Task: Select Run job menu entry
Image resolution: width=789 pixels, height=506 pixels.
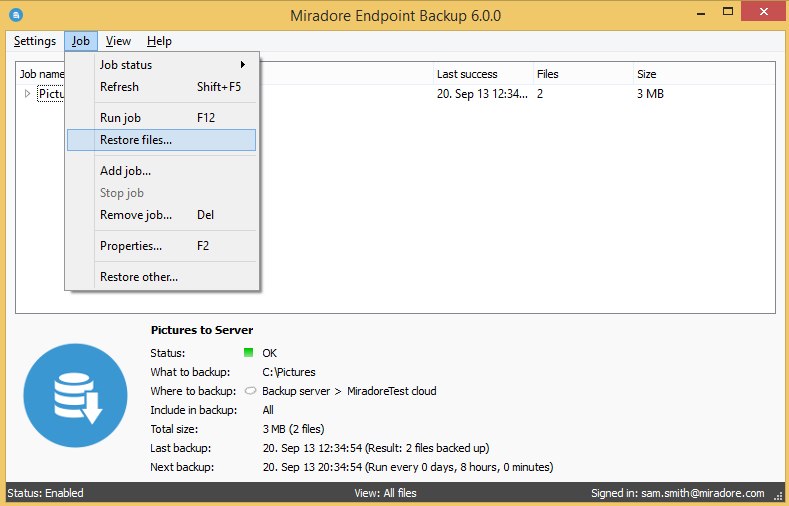Action: pos(162,118)
